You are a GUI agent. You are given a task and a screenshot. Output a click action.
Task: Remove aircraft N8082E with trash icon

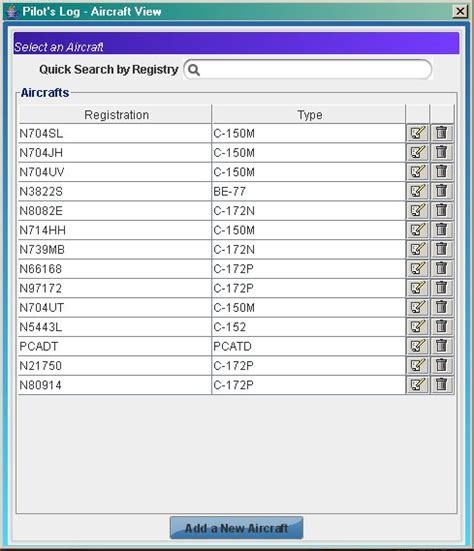442,210
